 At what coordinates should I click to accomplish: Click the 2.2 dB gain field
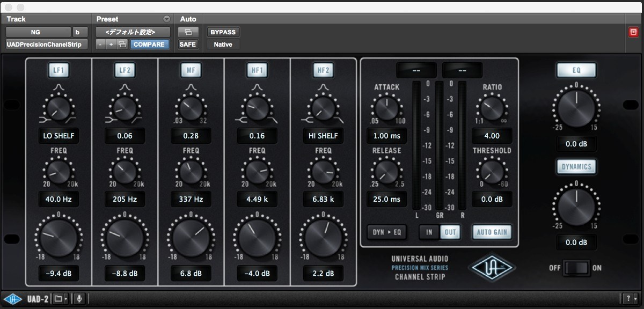point(323,273)
